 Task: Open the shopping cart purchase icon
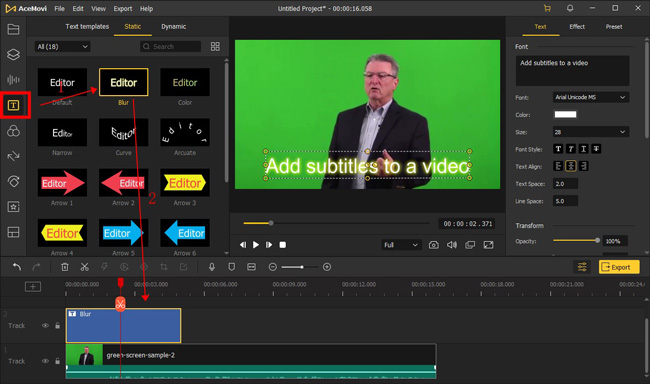click(x=547, y=8)
